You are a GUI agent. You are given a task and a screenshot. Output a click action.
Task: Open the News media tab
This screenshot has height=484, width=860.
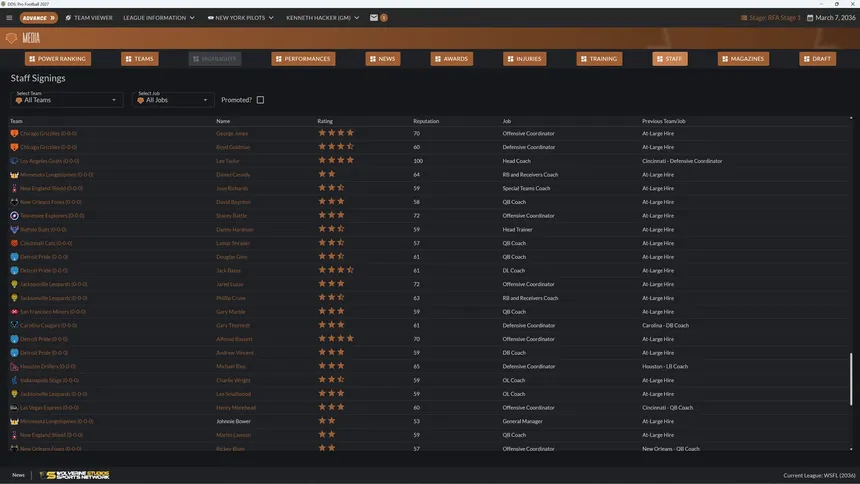click(x=383, y=59)
